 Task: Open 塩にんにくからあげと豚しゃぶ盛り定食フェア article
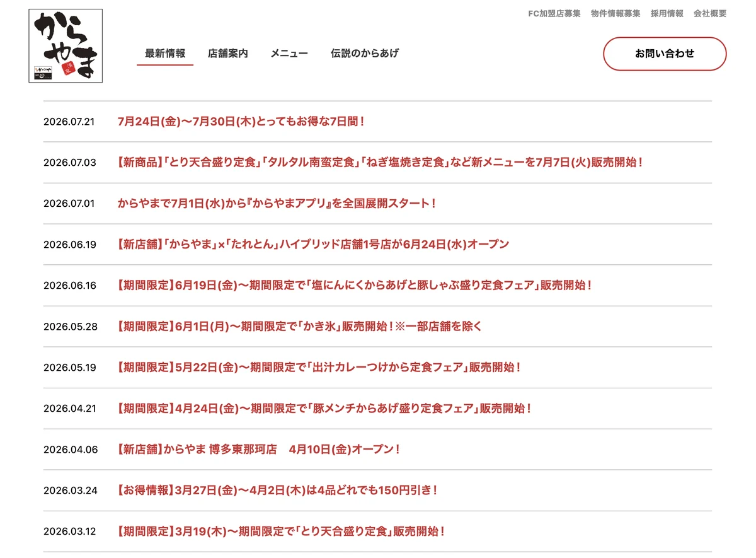355,285
